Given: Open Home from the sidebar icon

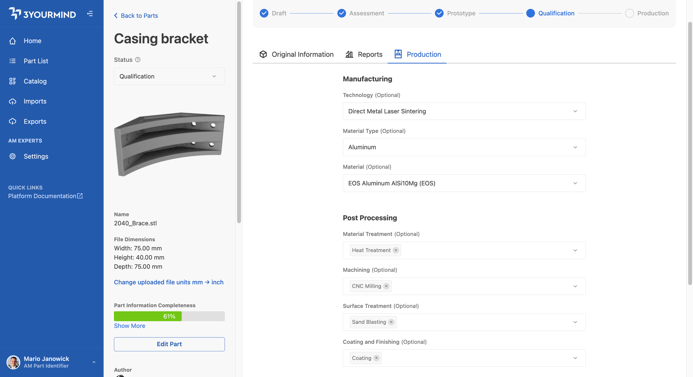Looking at the screenshot, I should 12,41.
